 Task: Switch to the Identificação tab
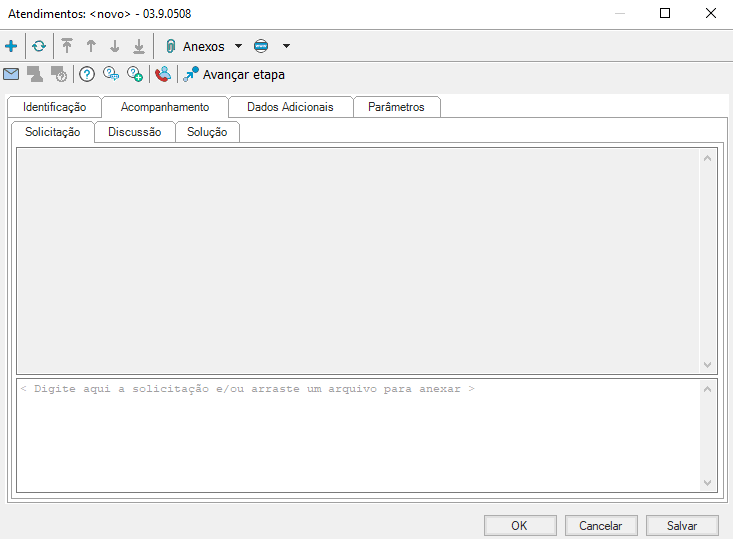pos(54,107)
